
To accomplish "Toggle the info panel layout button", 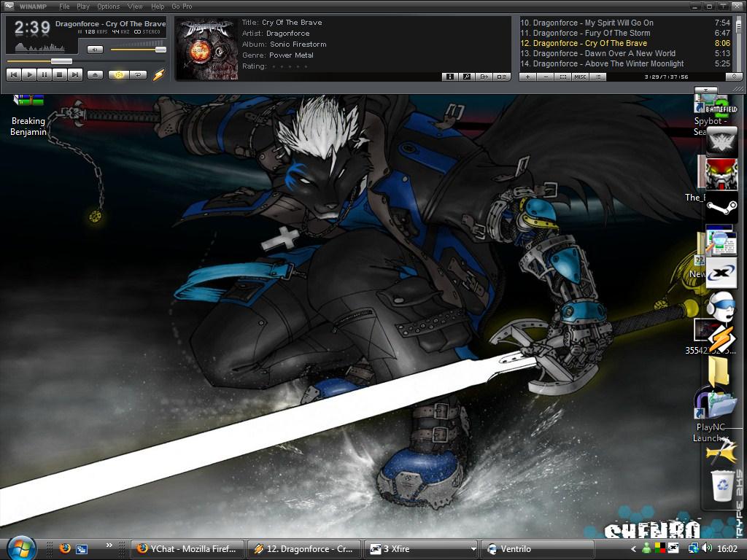I will pyautogui.click(x=502, y=76).
